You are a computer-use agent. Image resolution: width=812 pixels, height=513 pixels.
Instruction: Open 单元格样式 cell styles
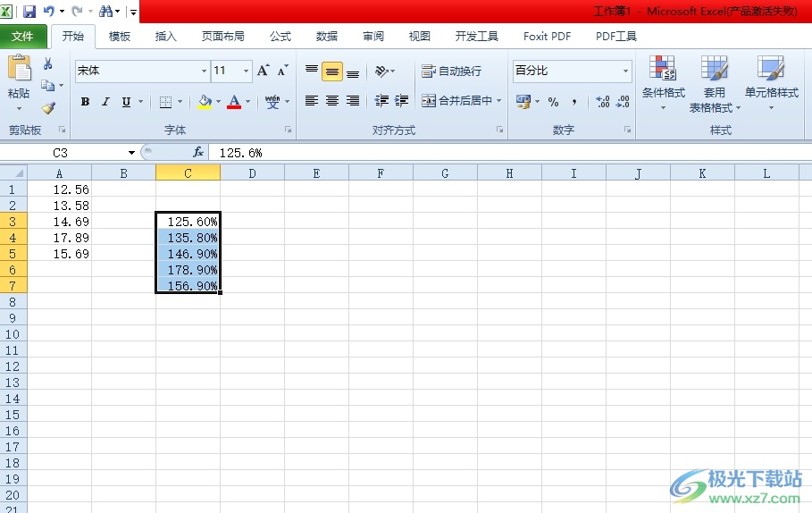coord(772,83)
